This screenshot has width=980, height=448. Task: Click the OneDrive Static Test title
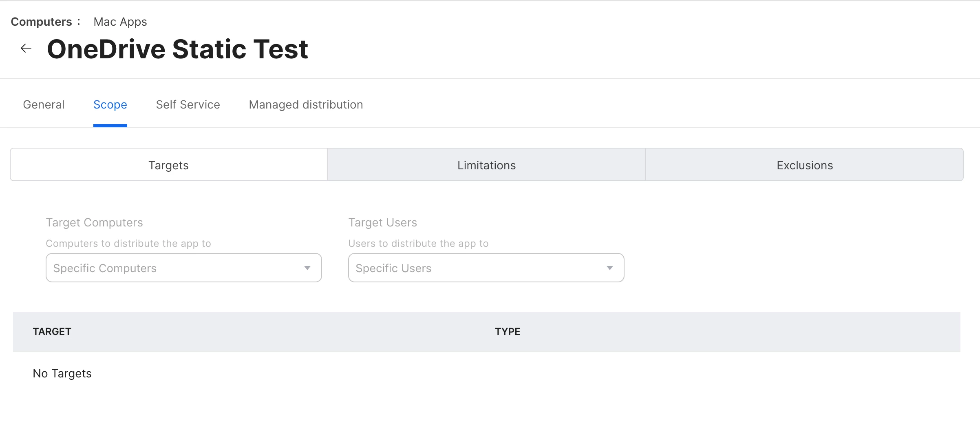(x=177, y=49)
